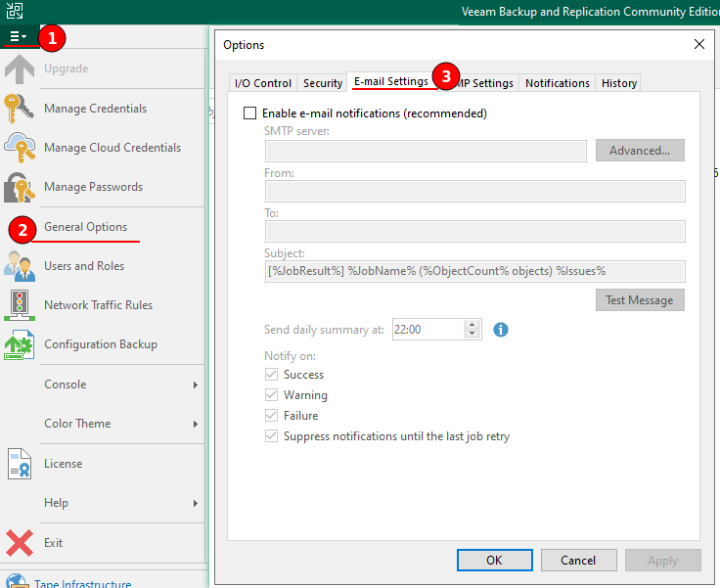720x588 pixels.
Task: Open the History tab
Action: [x=618, y=83]
